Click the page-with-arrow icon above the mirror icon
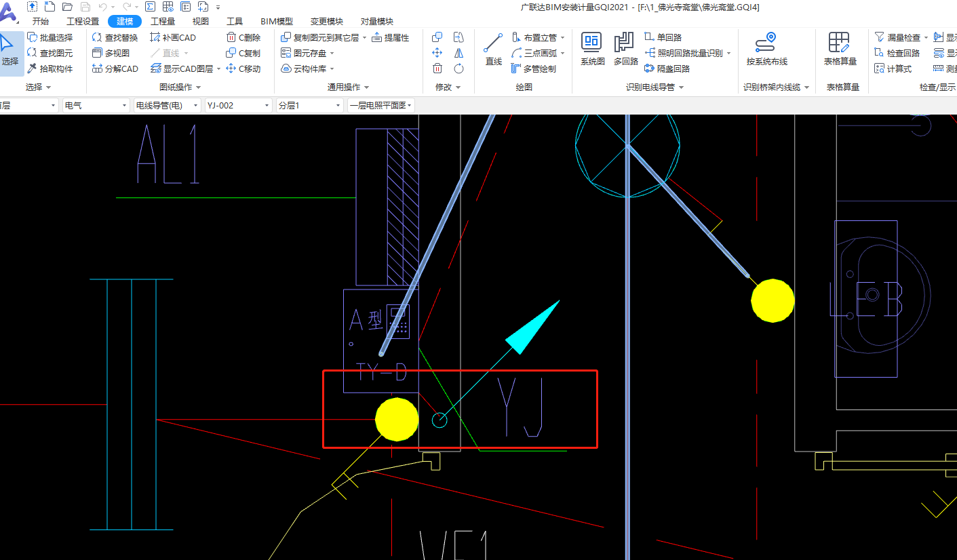 [x=459, y=37]
